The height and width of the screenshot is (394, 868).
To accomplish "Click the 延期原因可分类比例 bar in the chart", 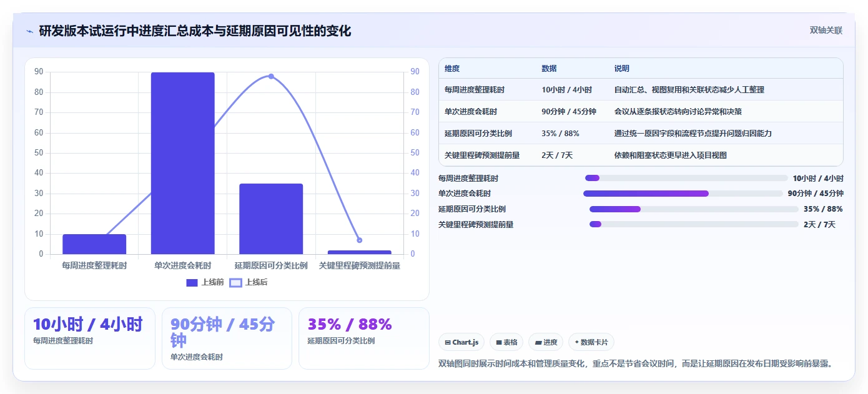I will click(x=271, y=219).
